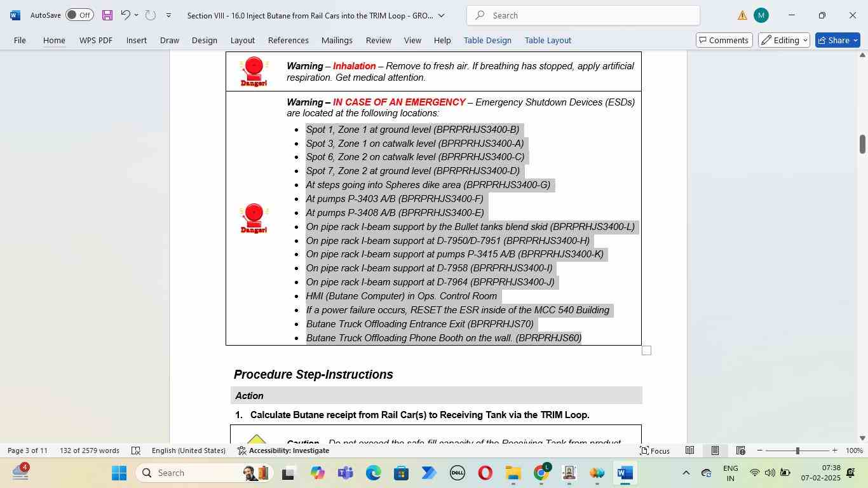The image size is (868, 488).
Task: Open the Windows Start menu
Action: point(119,473)
